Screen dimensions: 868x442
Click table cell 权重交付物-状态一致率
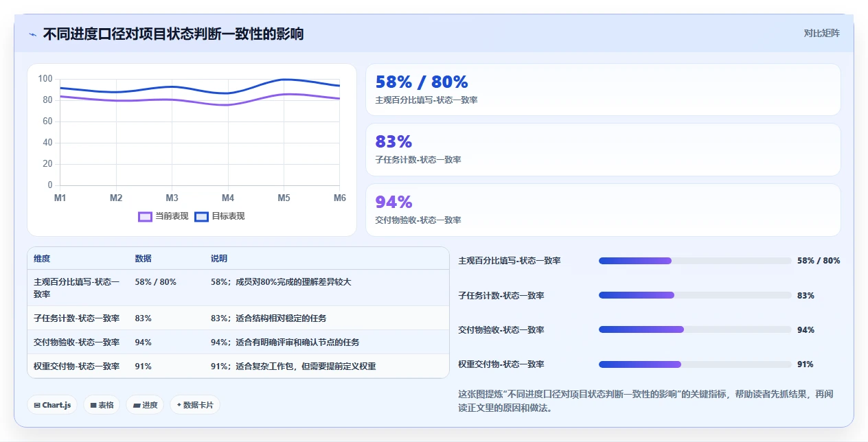tap(77, 367)
